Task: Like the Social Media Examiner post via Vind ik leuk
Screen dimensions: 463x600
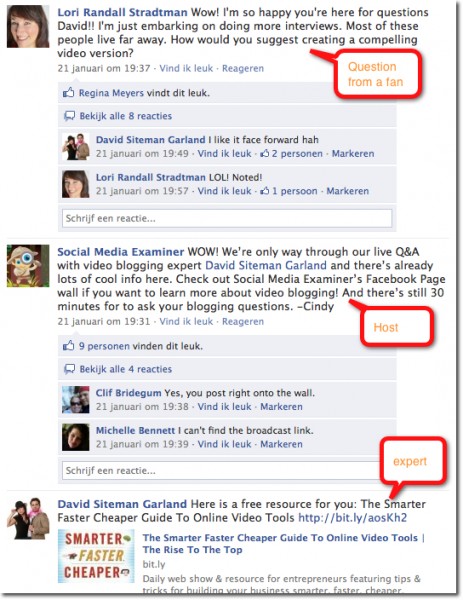Action: pos(186,321)
